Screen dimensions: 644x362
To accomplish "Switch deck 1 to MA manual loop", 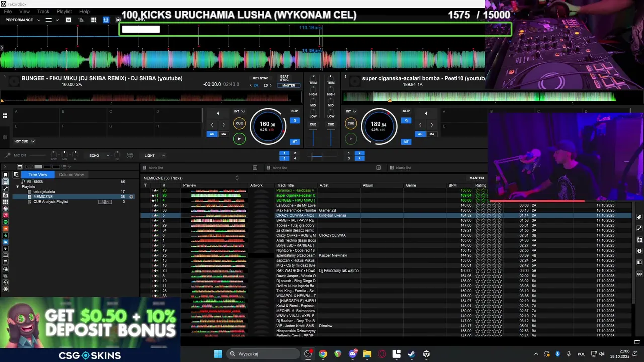I will tap(224, 134).
